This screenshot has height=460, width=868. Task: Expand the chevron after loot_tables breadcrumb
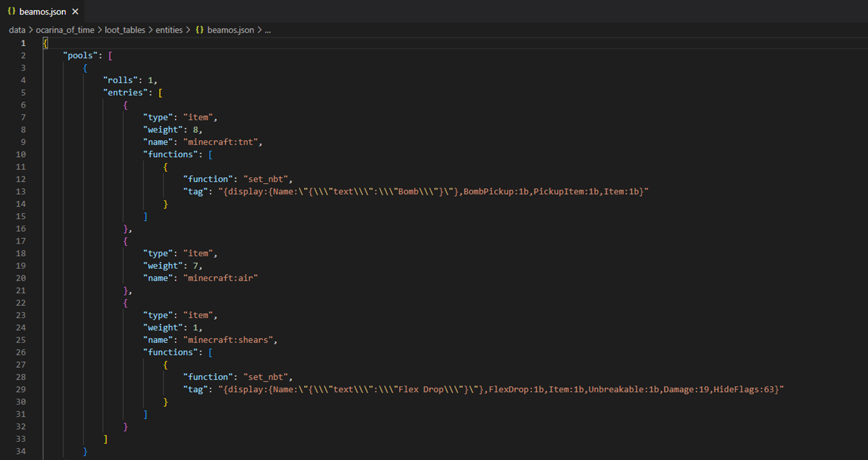point(151,30)
